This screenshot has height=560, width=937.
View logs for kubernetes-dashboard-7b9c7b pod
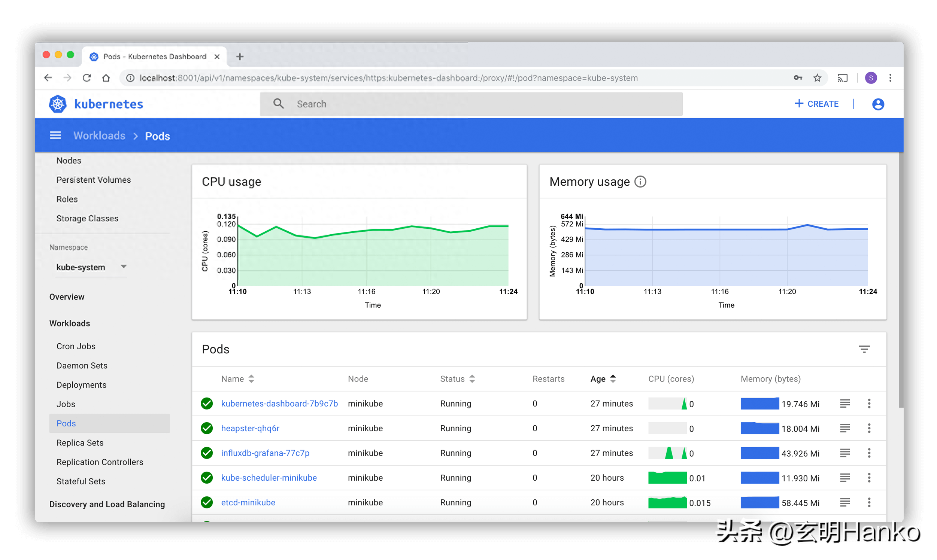tap(845, 404)
